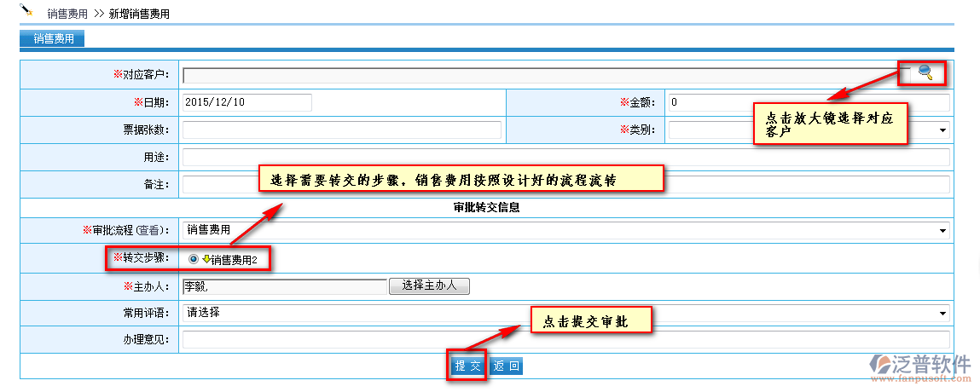Viewport: 980px width, 392px height.
Task: Expand the 审批流程 dropdown showing 销售费用
Action: point(565,230)
